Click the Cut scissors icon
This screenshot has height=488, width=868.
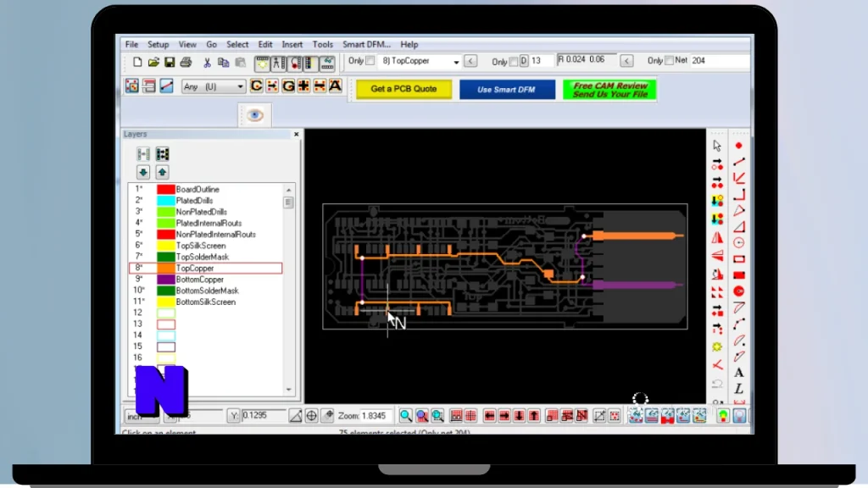(207, 63)
